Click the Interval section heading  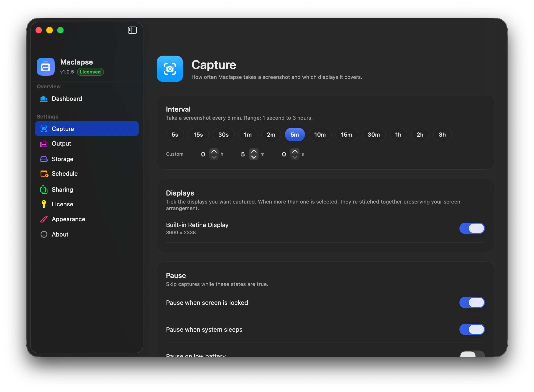[178, 109]
